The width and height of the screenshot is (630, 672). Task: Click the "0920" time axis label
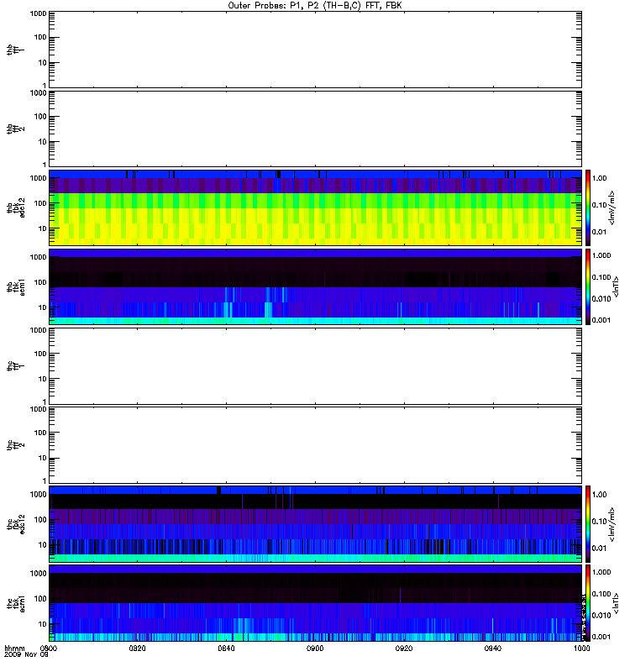(404, 648)
